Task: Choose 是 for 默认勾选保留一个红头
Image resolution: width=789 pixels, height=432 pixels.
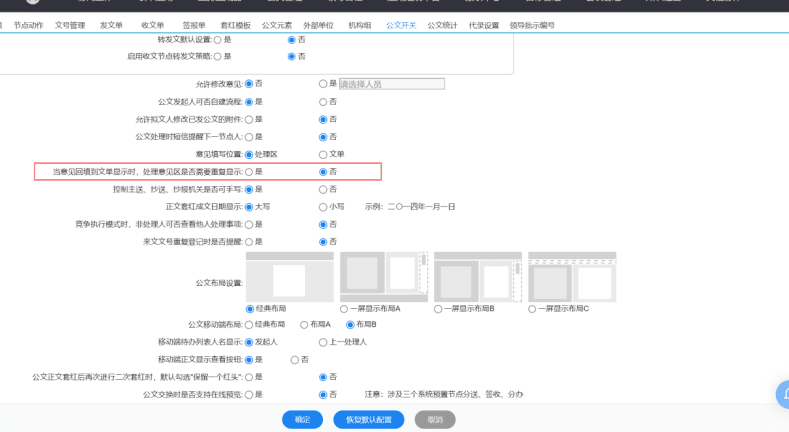Action: click(249, 378)
